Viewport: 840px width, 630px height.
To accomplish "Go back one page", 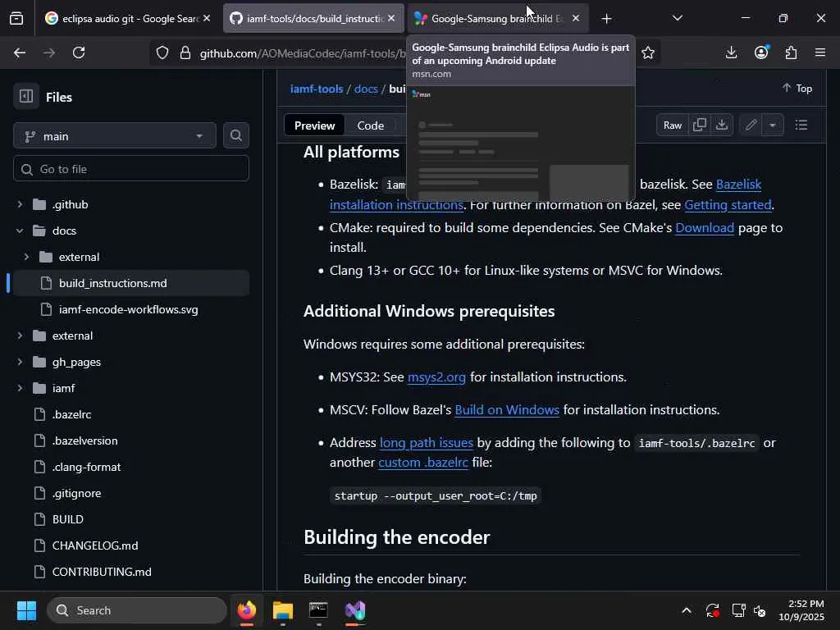I will click(x=20, y=52).
